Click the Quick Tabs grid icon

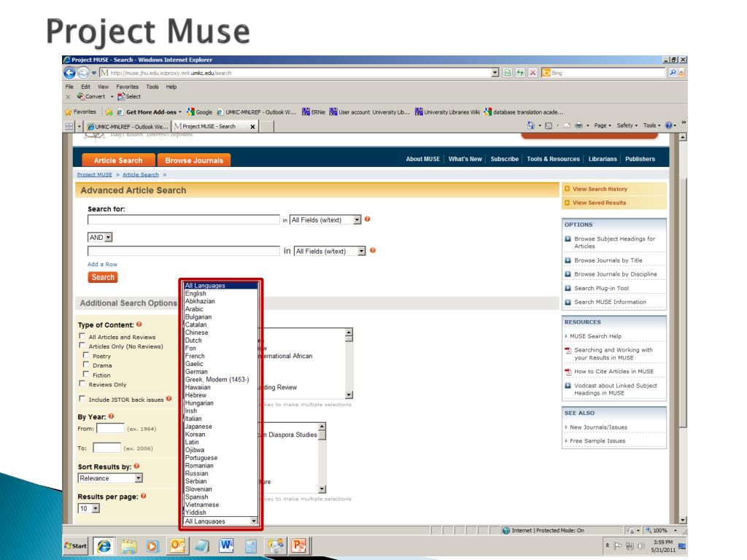pyautogui.click(x=69, y=127)
